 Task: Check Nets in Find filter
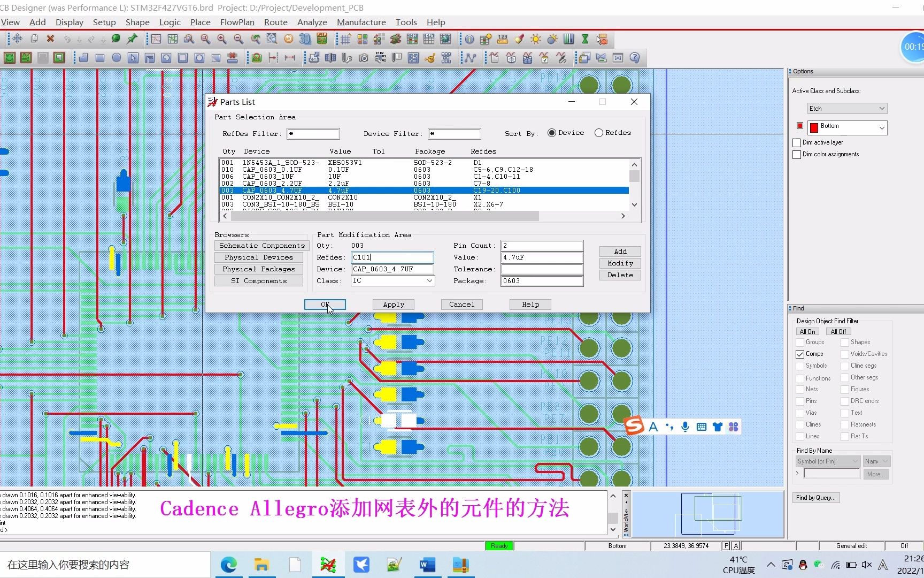pos(800,390)
